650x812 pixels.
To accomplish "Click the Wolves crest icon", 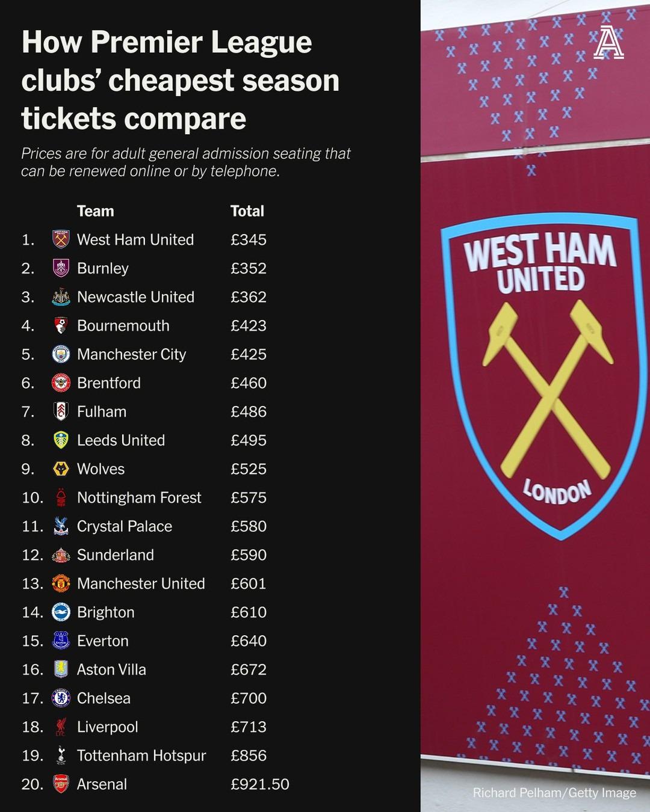I will click(61, 469).
